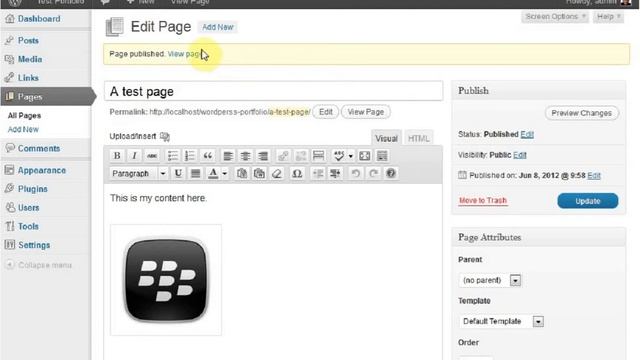The image size is (640, 360).
Task: Open the Default Template dropdown
Action: pyautogui.click(x=502, y=322)
